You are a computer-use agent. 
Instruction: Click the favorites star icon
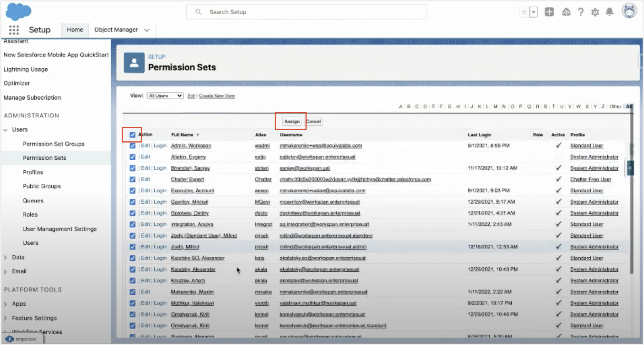pyautogui.click(x=524, y=12)
